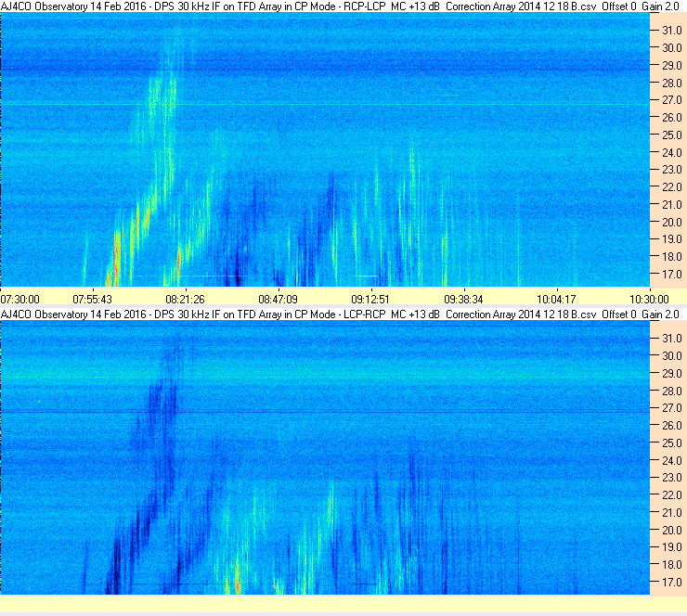
Task: Select 18.0 frequency label in LCP-RCP plot
Action: (x=672, y=565)
